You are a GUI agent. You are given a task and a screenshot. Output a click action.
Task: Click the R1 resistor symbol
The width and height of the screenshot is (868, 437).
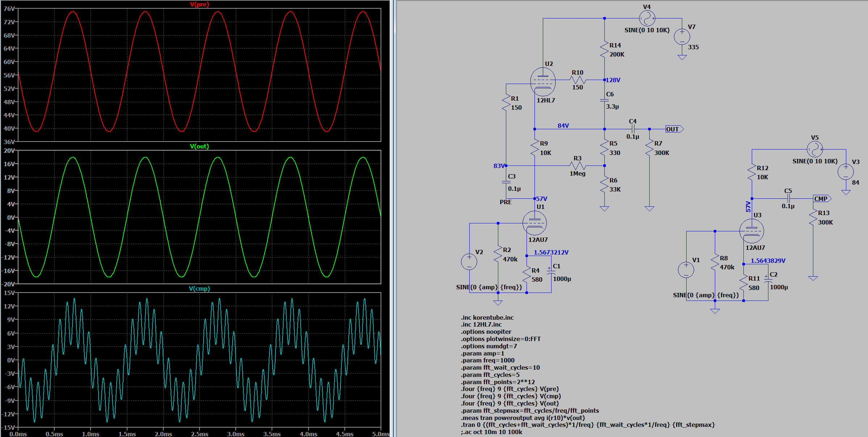[x=506, y=103]
